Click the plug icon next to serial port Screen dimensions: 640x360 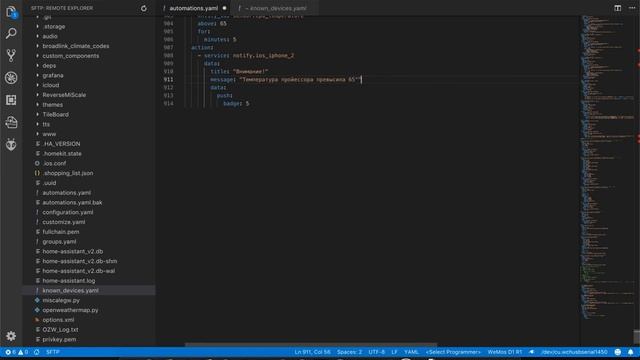pos(531,352)
